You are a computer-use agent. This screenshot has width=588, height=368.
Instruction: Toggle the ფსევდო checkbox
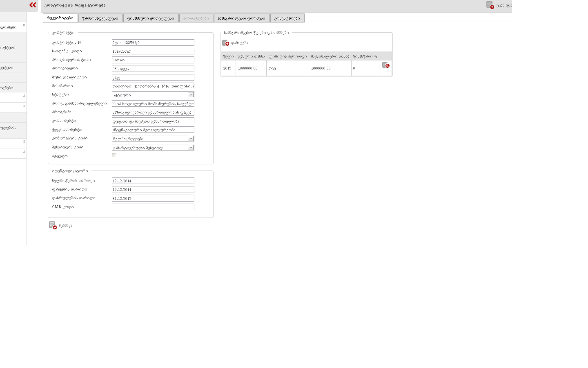pyautogui.click(x=114, y=156)
